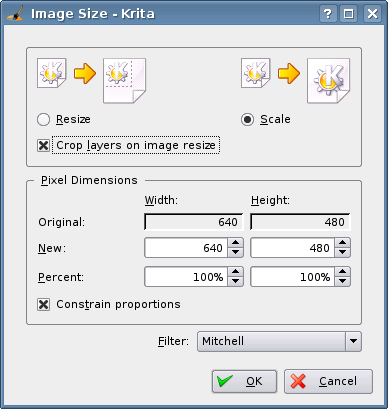Viewport: 388px width, 409px height.
Task: Uncheck Crop layers on image resize
Action: click(44, 145)
